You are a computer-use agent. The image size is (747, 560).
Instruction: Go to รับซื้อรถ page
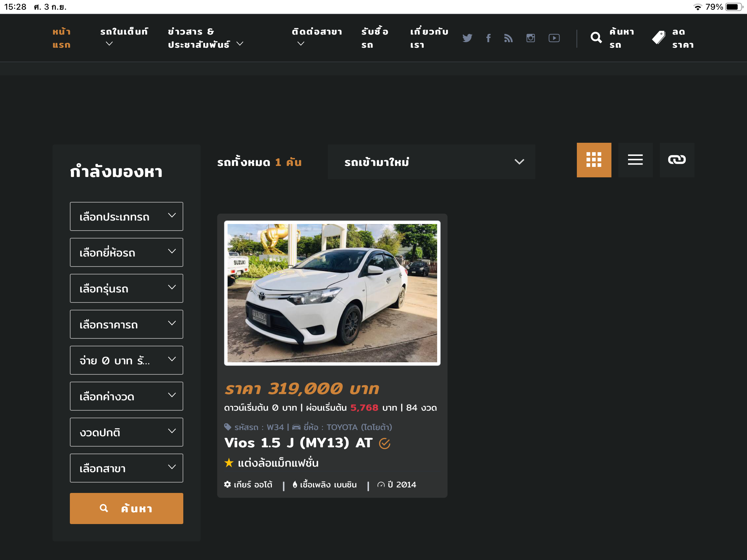pyautogui.click(x=375, y=38)
